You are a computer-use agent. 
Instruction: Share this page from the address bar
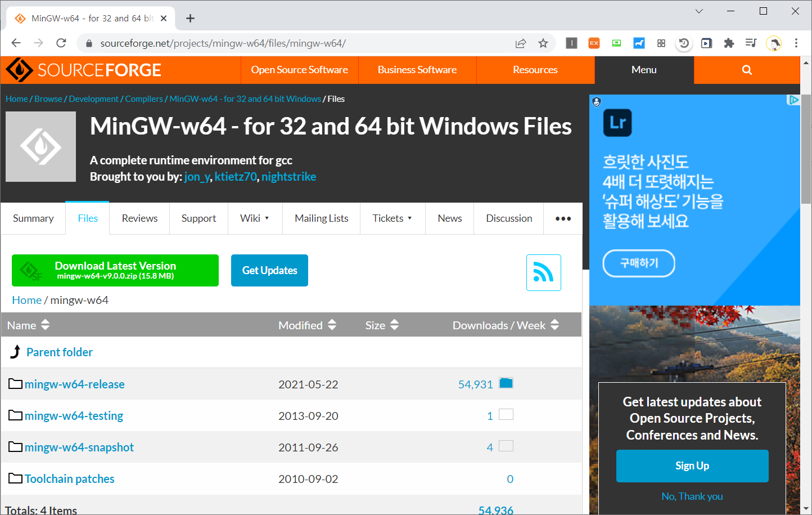(521, 43)
